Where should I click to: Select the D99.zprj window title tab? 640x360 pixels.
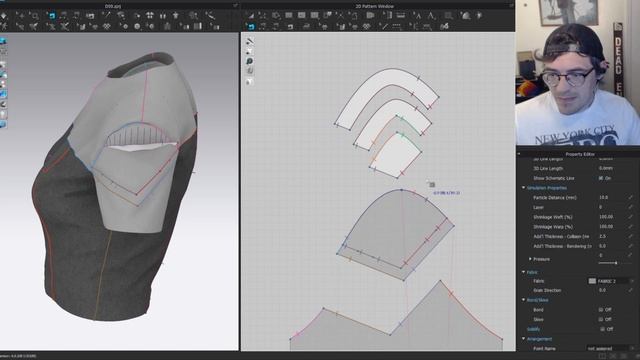(113, 6)
